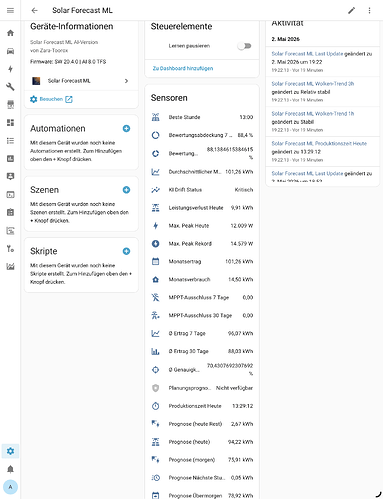Click the Produktionszeit Heute clock icon

(156, 406)
